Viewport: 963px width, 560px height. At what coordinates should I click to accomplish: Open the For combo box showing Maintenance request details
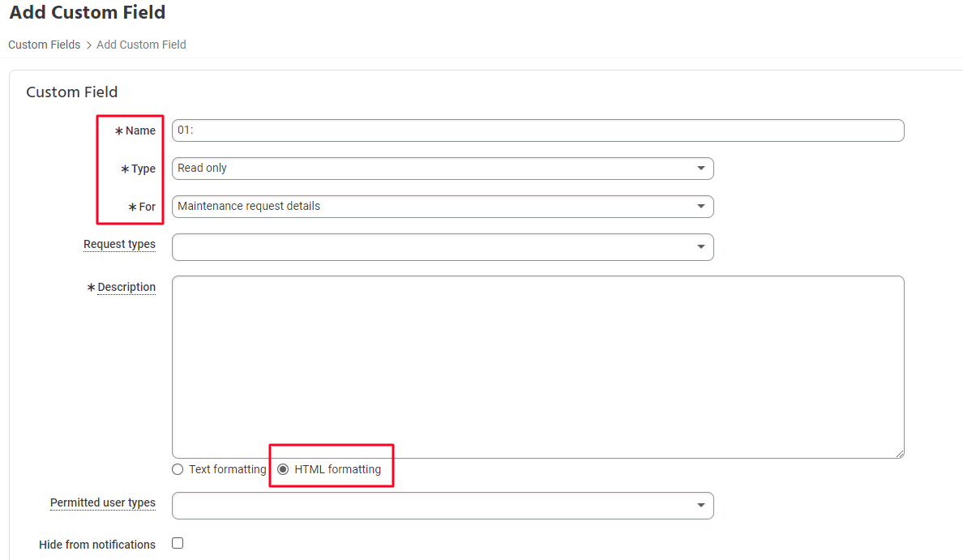(442, 207)
